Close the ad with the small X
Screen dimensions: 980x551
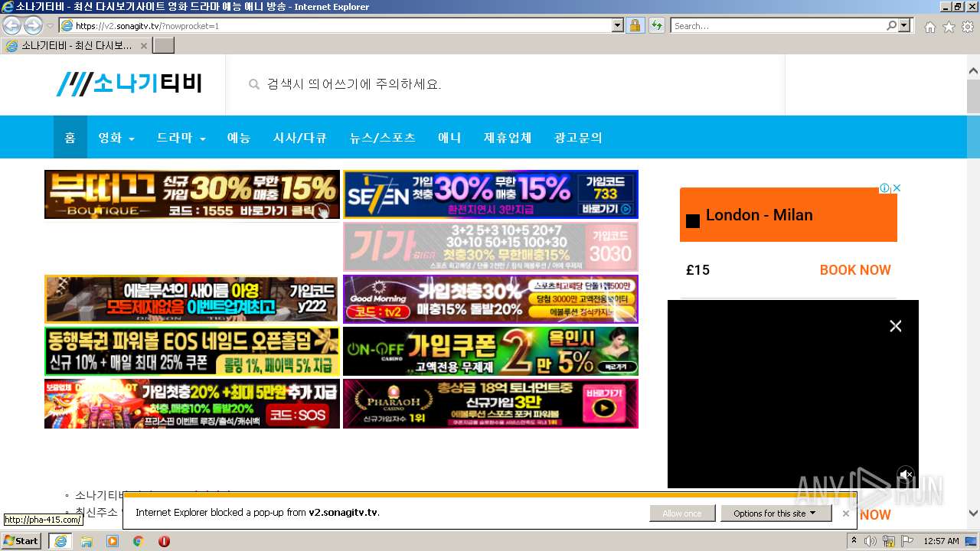[x=897, y=187]
